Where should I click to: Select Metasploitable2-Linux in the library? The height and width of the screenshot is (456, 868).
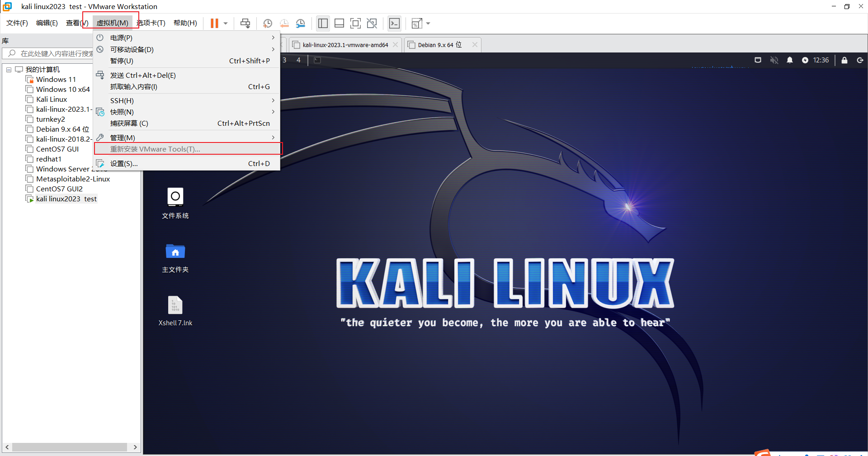[73, 179]
